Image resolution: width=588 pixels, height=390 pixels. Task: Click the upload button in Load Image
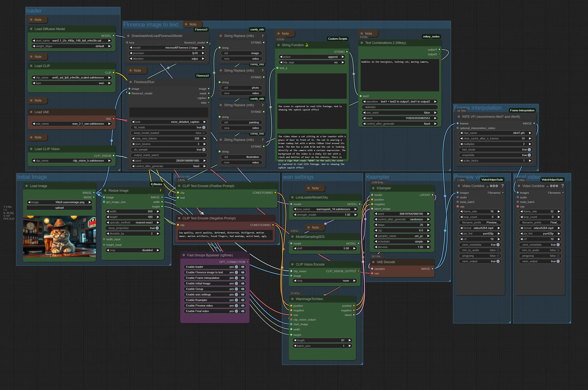(x=59, y=208)
